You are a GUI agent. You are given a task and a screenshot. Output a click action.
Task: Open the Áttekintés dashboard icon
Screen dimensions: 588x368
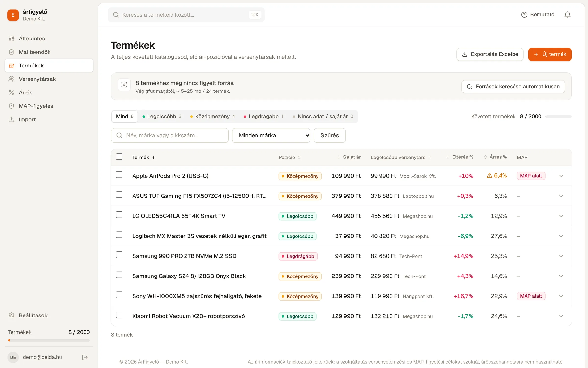pyautogui.click(x=12, y=39)
